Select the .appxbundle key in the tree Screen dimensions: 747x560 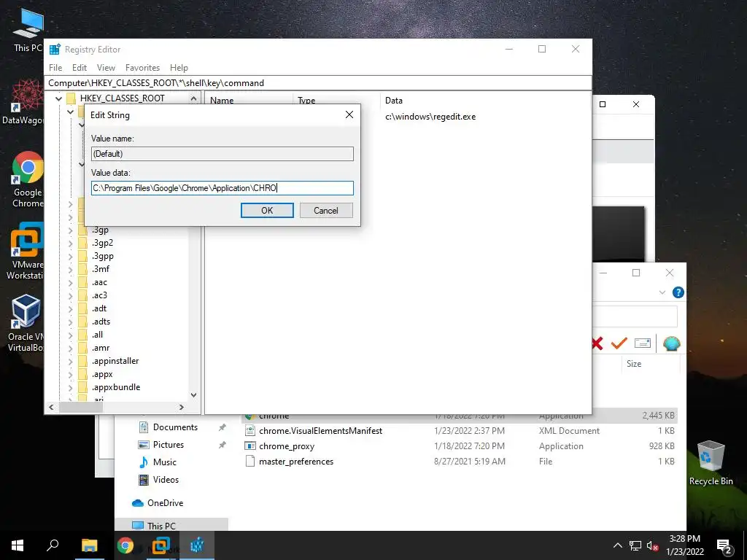click(116, 387)
